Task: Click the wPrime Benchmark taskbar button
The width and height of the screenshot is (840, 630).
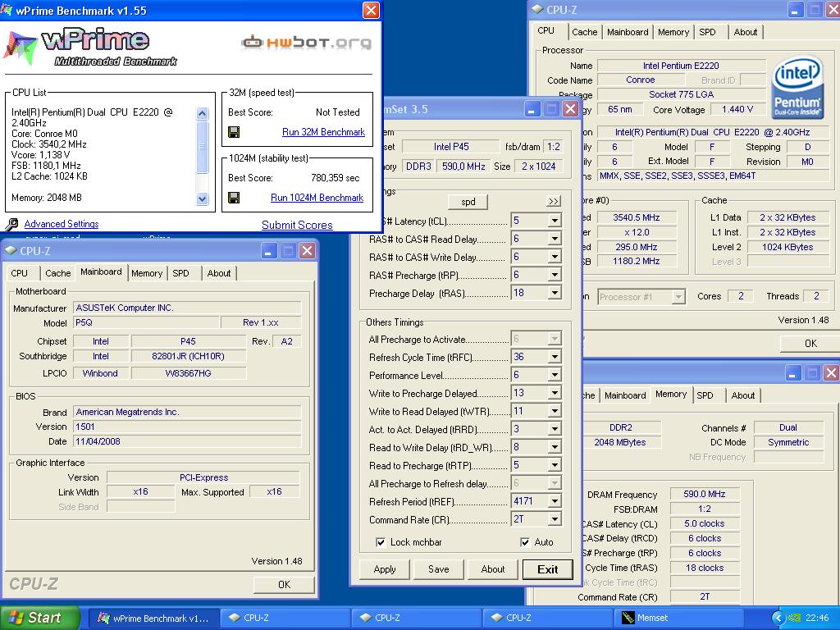Action: (x=153, y=618)
